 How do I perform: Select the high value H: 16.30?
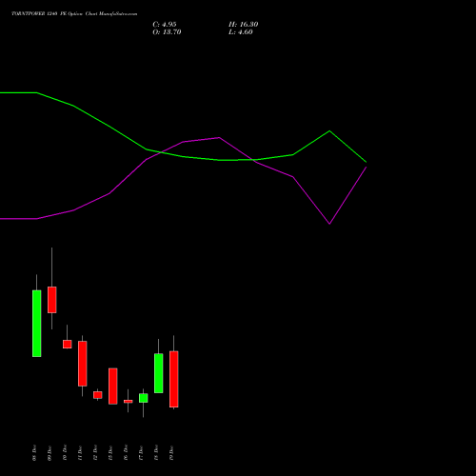pos(244,25)
